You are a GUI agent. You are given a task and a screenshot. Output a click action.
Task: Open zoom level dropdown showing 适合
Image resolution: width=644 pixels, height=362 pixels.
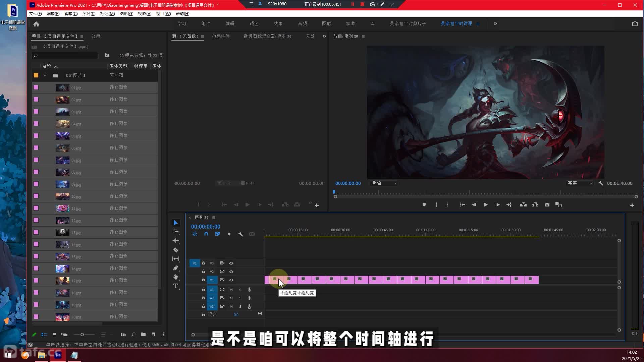(x=384, y=183)
